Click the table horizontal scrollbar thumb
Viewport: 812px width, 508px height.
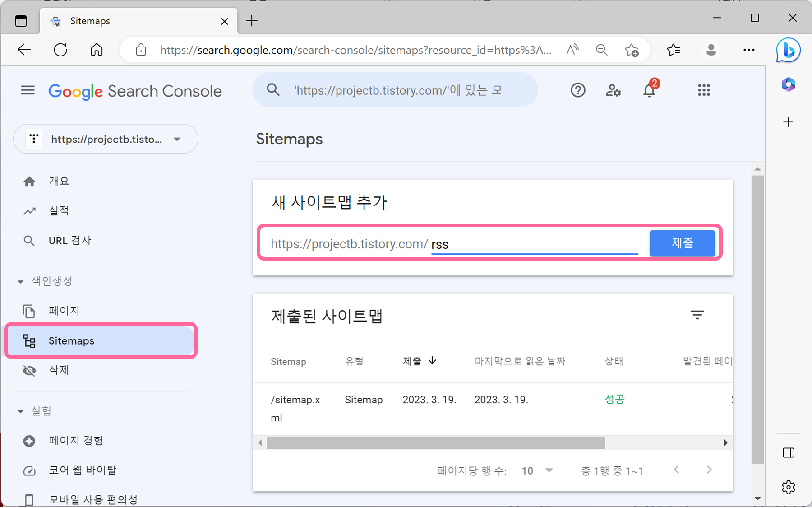436,443
